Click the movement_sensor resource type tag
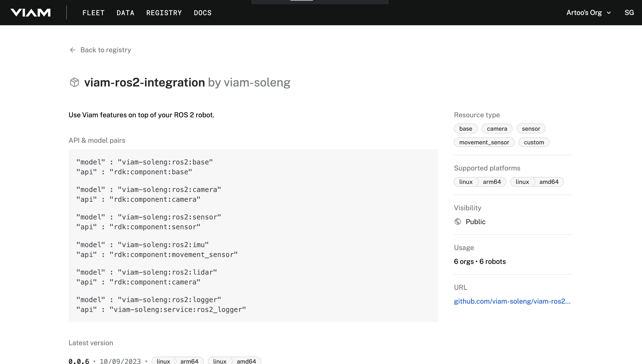The image size is (642, 364). pyautogui.click(x=484, y=142)
